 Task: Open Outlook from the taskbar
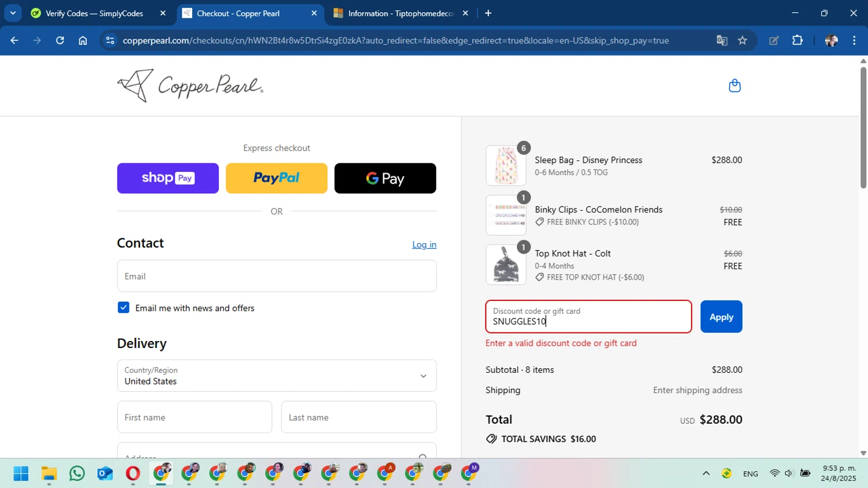pyautogui.click(x=105, y=474)
